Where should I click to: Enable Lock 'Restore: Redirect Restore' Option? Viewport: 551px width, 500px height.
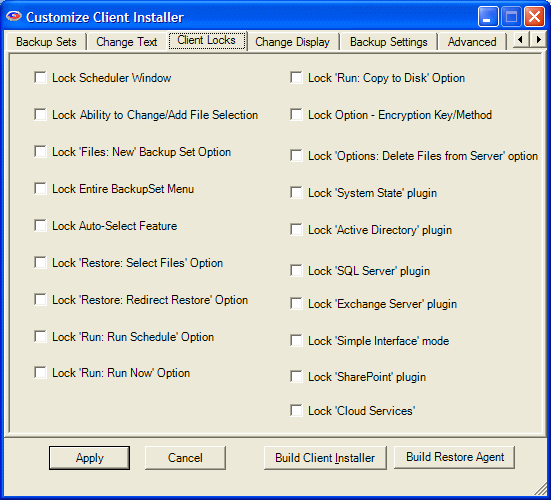pyautogui.click(x=40, y=300)
